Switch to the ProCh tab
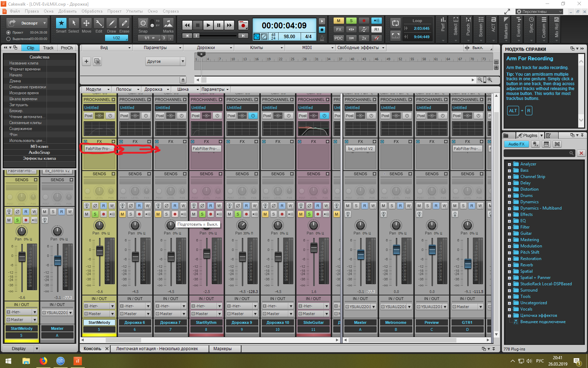The image size is (588, 368). pyautogui.click(x=66, y=48)
